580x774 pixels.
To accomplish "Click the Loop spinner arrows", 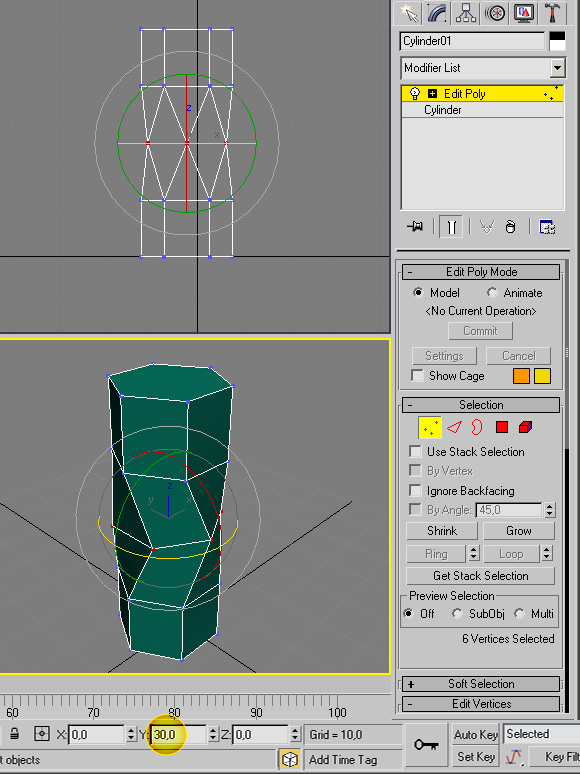I will point(547,554).
